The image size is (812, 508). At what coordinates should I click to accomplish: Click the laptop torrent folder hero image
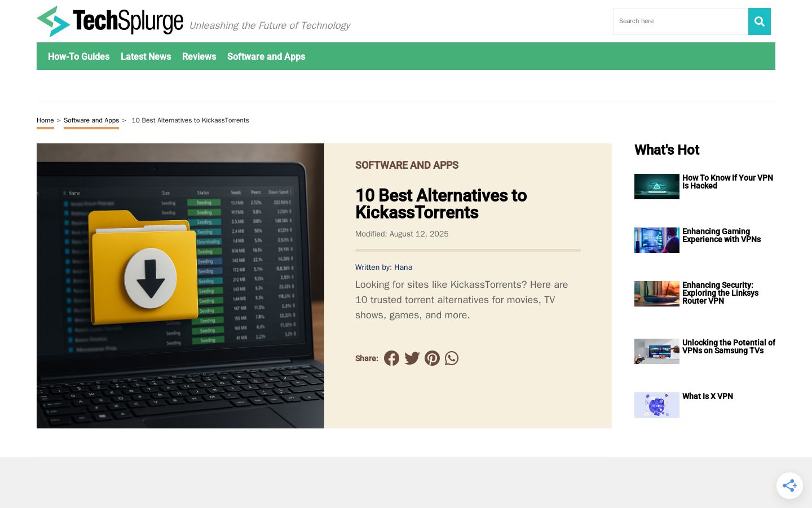(x=180, y=286)
